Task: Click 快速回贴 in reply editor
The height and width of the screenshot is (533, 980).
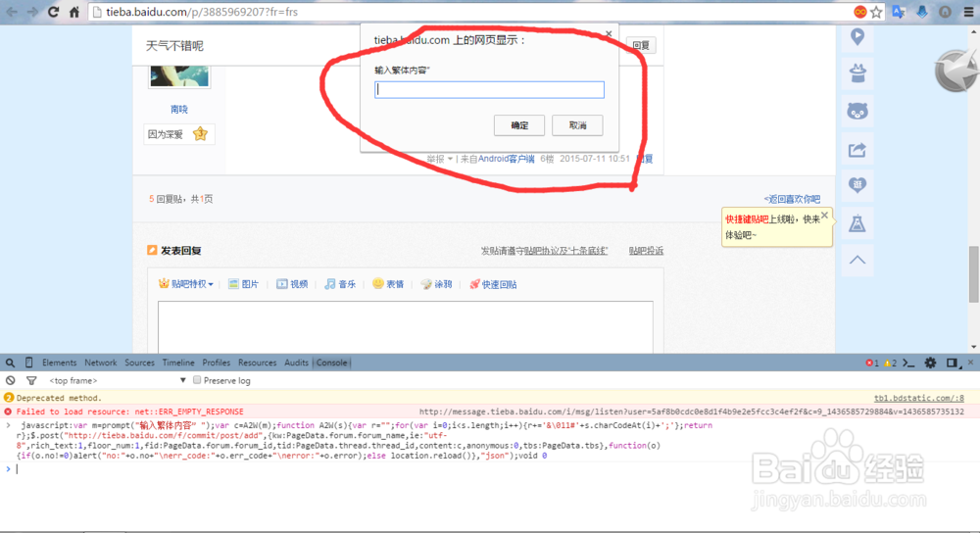Action: pyautogui.click(x=493, y=284)
